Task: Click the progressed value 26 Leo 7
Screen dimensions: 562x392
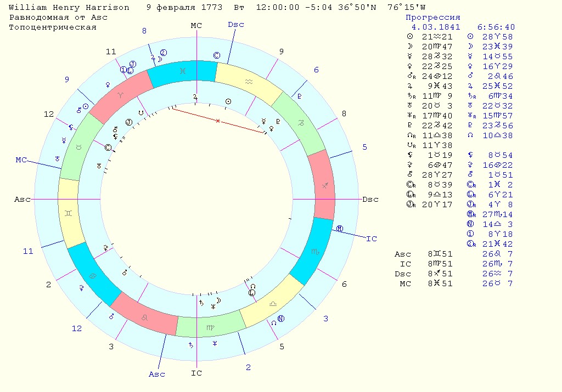Action: [497, 254]
